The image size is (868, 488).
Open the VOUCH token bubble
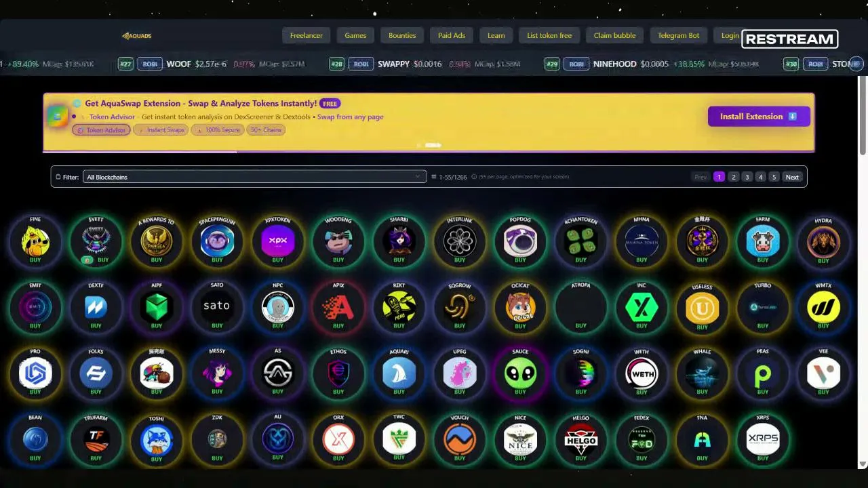click(x=460, y=439)
